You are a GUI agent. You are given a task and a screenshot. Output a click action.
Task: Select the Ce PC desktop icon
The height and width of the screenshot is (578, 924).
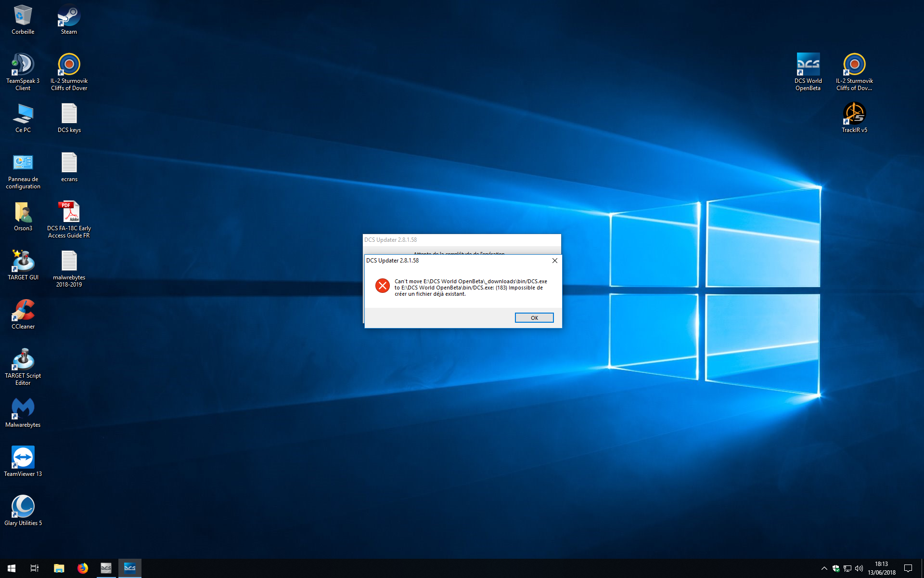[x=23, y=118]
